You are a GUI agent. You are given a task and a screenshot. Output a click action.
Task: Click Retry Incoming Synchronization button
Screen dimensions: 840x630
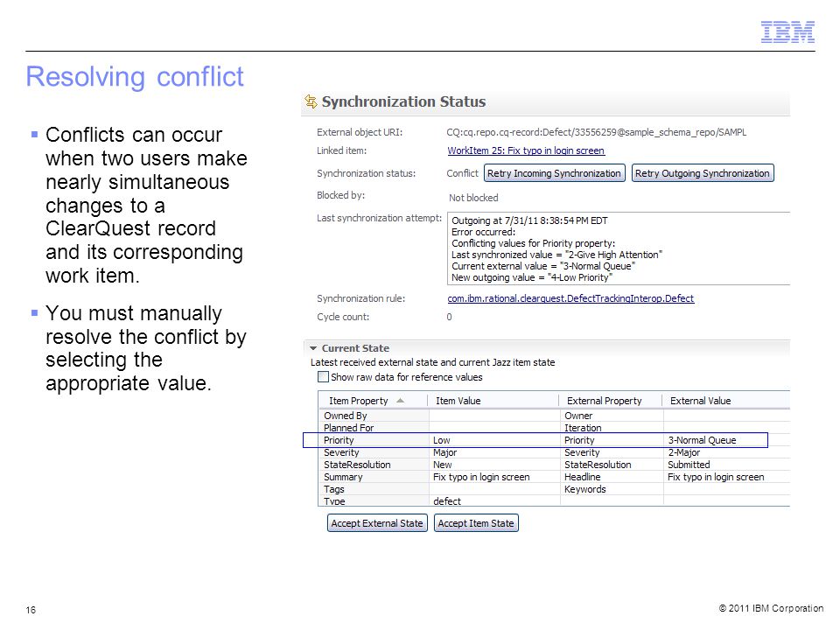point(554,173)
